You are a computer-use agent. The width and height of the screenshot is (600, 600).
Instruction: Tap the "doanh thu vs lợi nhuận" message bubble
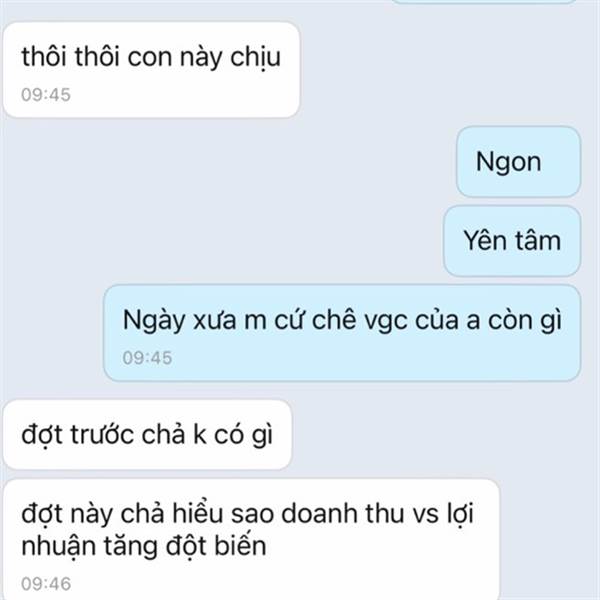[251, 540]
